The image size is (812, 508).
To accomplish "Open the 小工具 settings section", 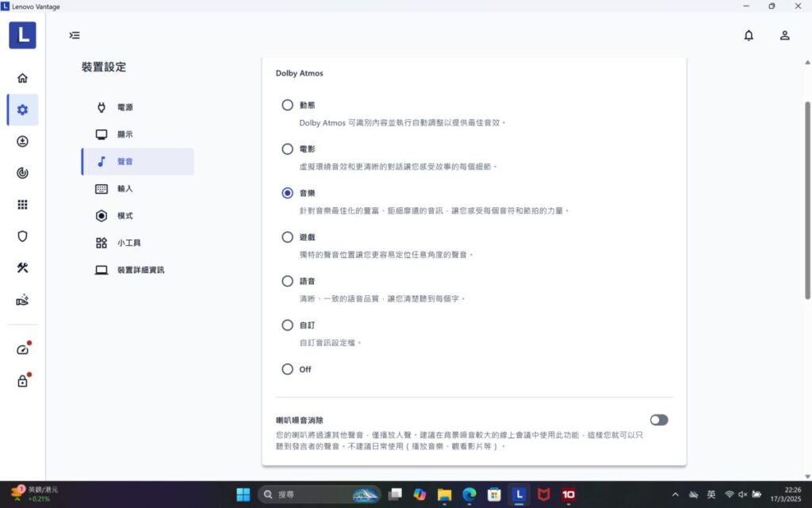I will point(137,243).
